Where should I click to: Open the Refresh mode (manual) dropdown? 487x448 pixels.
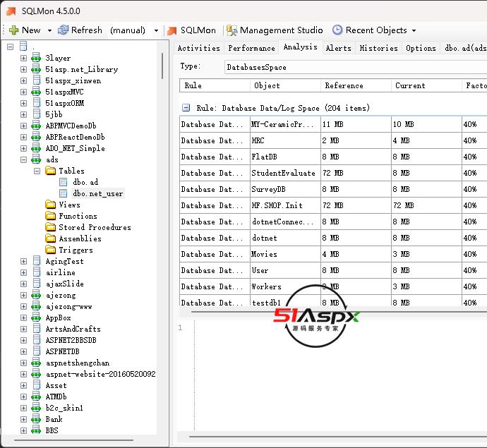155,30
